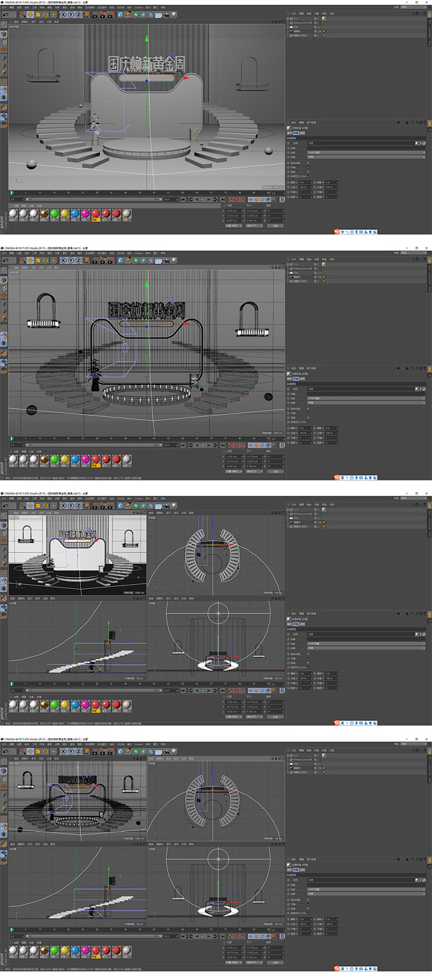Image resolution: width=432 pixels, height=980 pixels.
Task: Switch to Coordinates (坐标) tab, shaded single-view Attribute Manager
Action: click(303, 133)
